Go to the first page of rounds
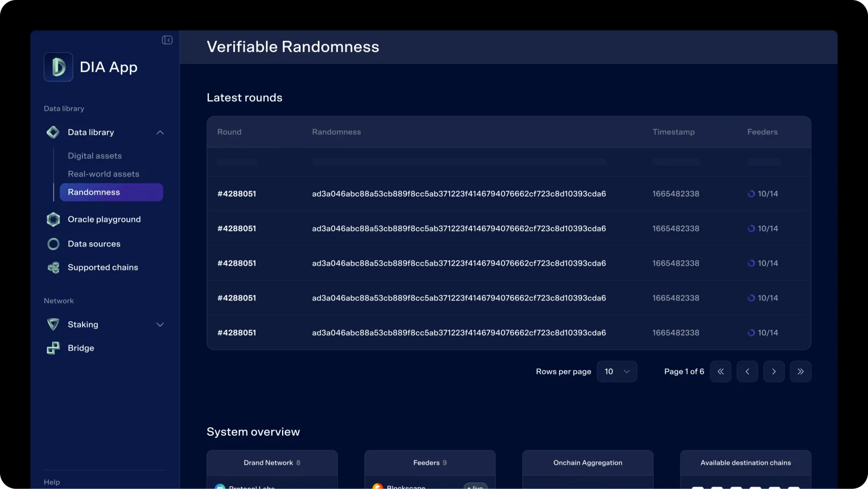This screenshot has height=489, width=868. coord(720,372)
